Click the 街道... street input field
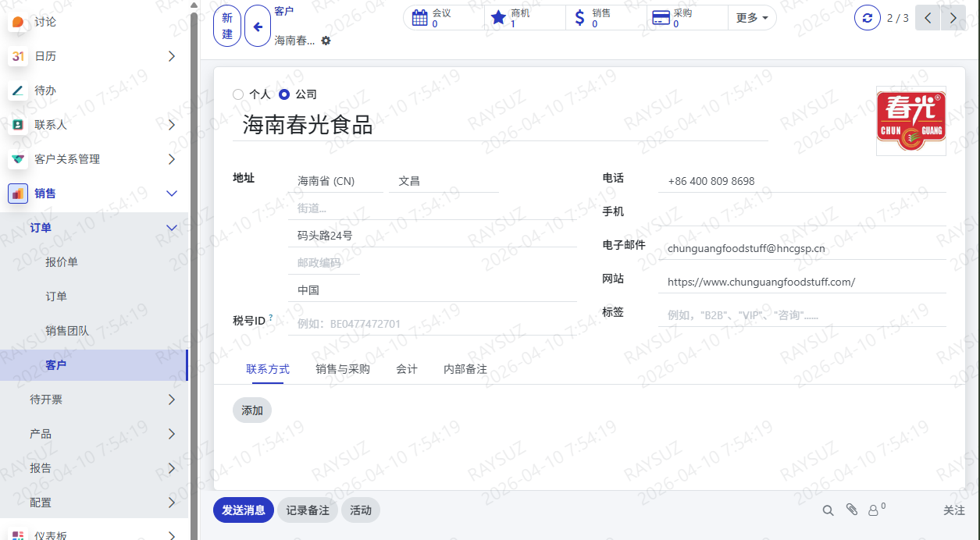Image resolution: width=980 pixels, height=540 pixels. click(433, 208)
